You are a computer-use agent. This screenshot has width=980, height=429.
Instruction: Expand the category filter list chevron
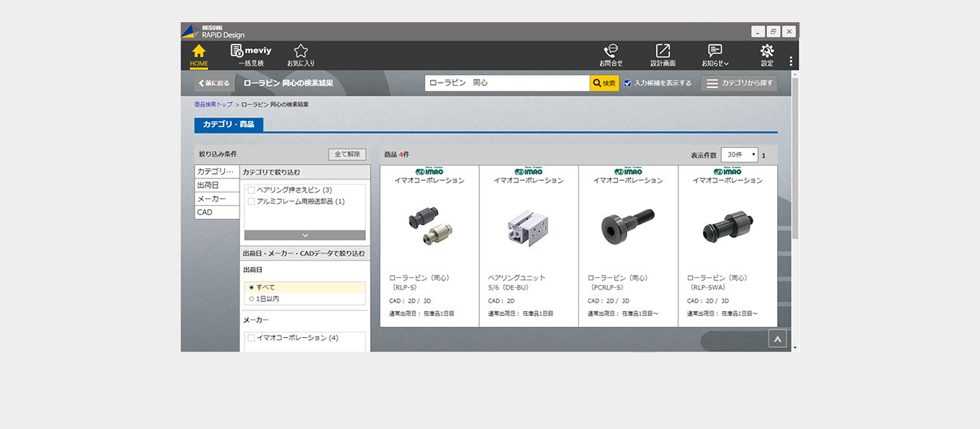click(305, 235)
